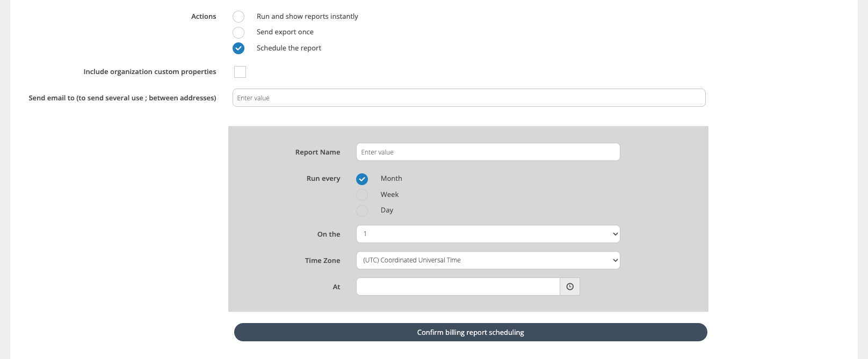Set Run every to Week

pyautogui.click(x=362, y=195)
